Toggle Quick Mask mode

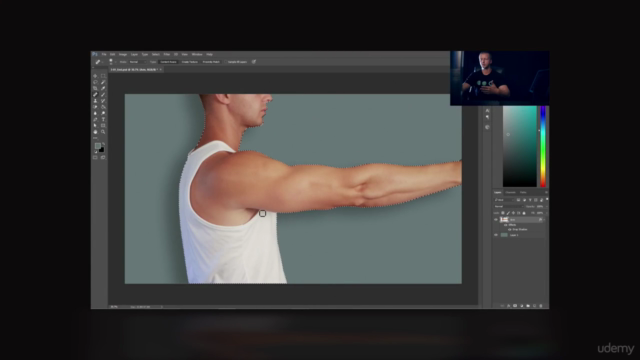tap(95, 157)
